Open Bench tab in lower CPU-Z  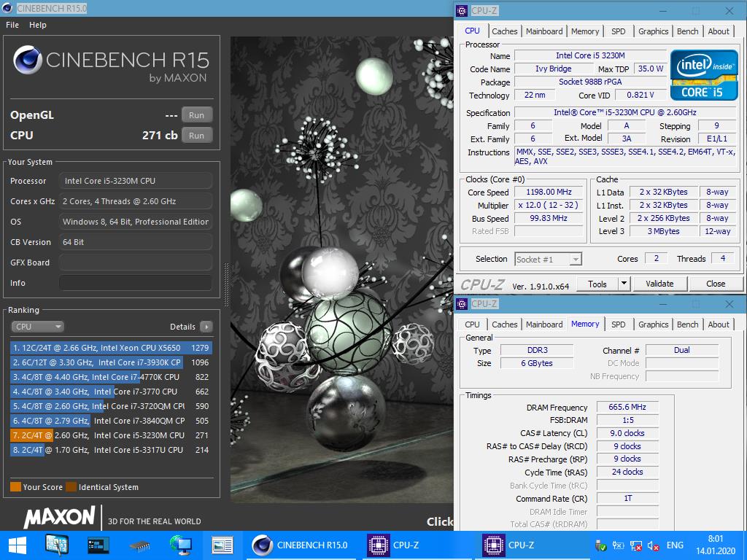(687, 324)
